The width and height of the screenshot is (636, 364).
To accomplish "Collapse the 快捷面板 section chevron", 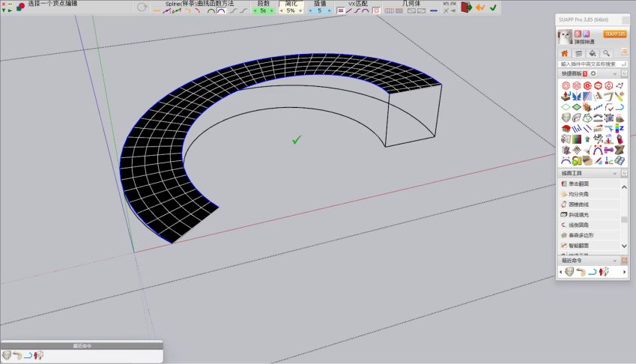I will [x=615, y=73].
